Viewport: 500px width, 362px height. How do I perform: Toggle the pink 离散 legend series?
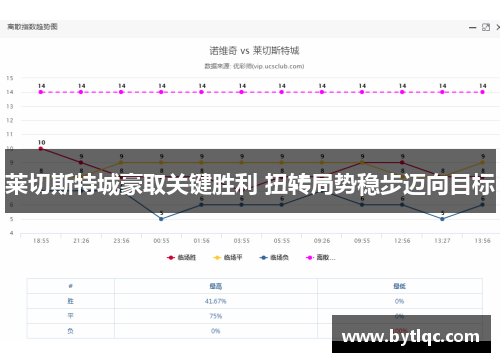(x=321, y=257)
